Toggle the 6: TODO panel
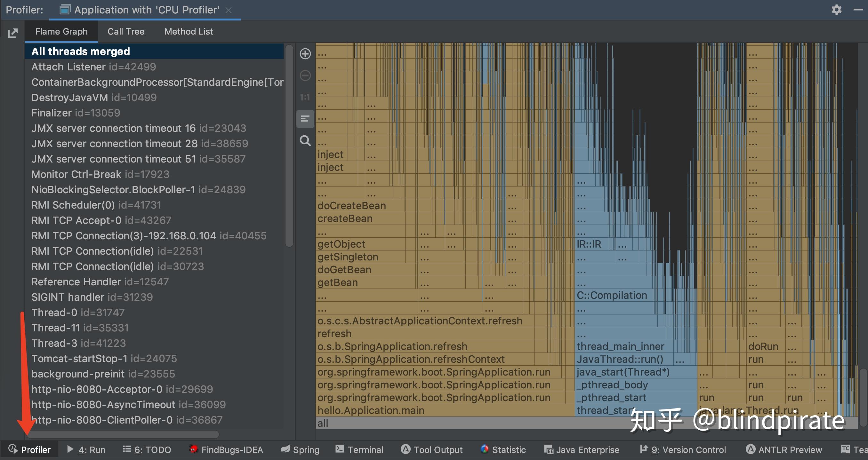 [147, 449]
